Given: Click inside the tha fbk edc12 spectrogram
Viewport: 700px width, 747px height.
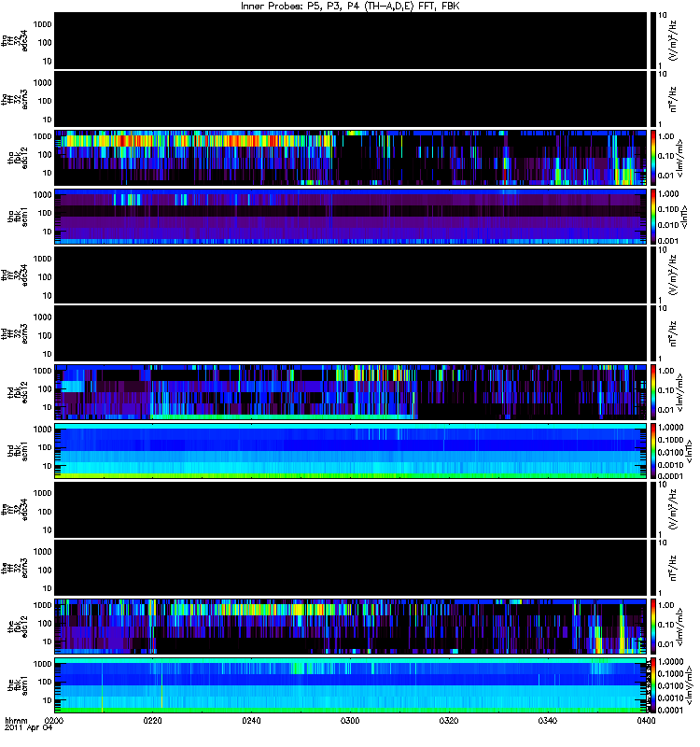Looking at the screenshot, I should click(351, 158).
